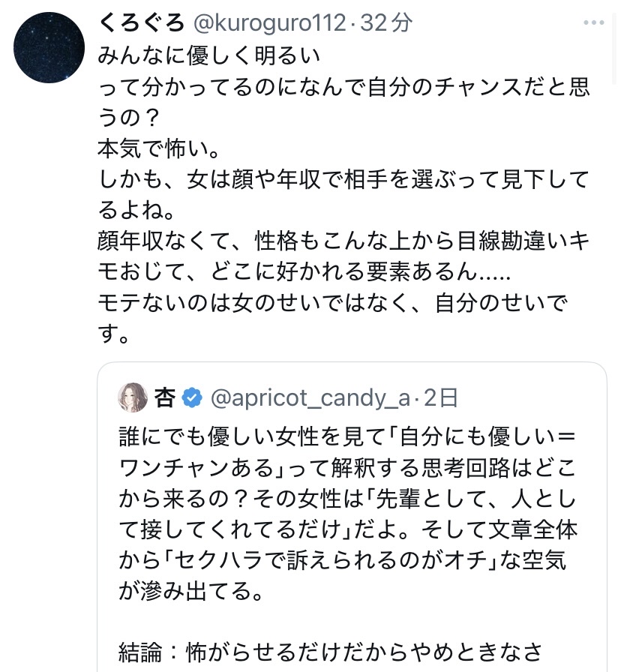
Task: Click the @kuroguro112 handle
Action: [x=271, y=23]
